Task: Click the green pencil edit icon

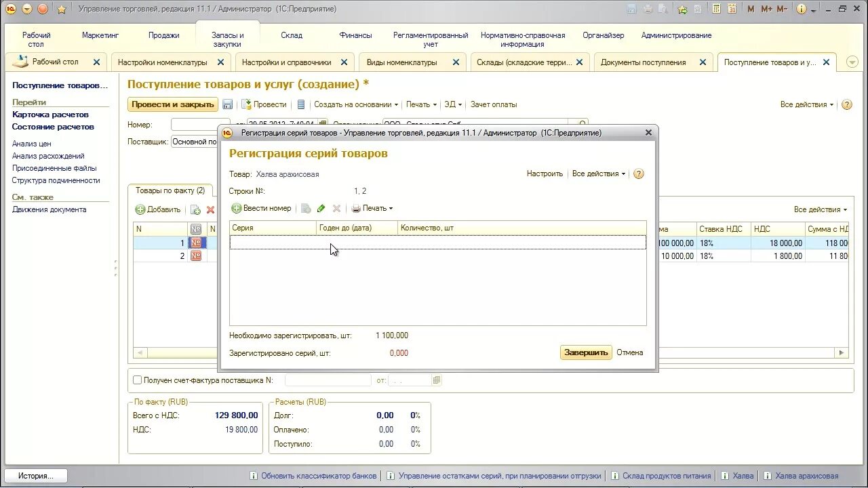Action: coord(321,208)
